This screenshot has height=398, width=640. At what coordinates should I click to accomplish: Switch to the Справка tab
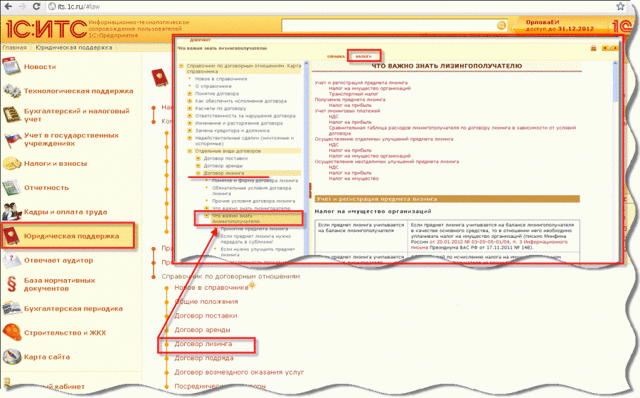click(x=336, y=56)
